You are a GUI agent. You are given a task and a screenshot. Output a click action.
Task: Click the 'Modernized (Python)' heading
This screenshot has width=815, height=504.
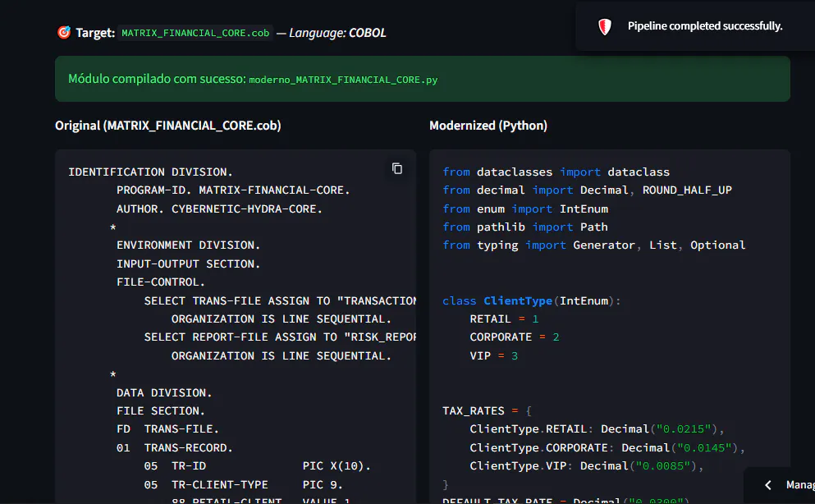(488, 126)
